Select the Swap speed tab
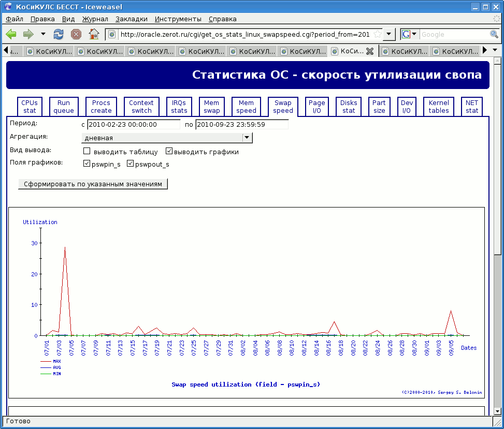504x429 pixels. (283, 107)
